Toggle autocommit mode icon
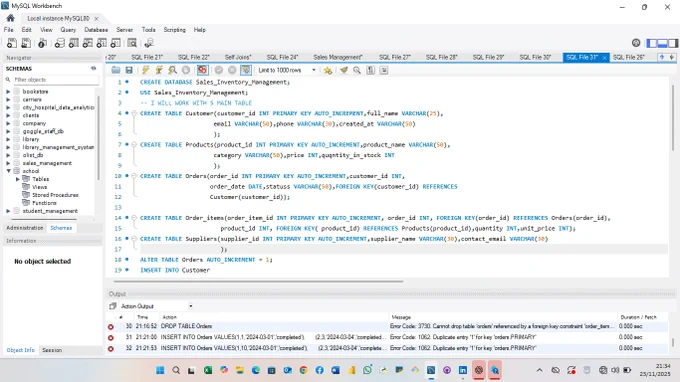Screen dimensions: 680x382 coord(246,70)
